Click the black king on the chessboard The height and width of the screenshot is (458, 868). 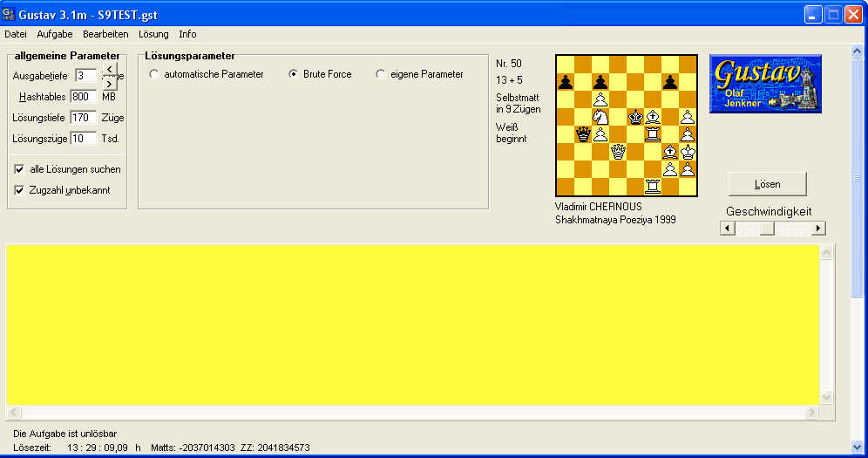point(634,117)
